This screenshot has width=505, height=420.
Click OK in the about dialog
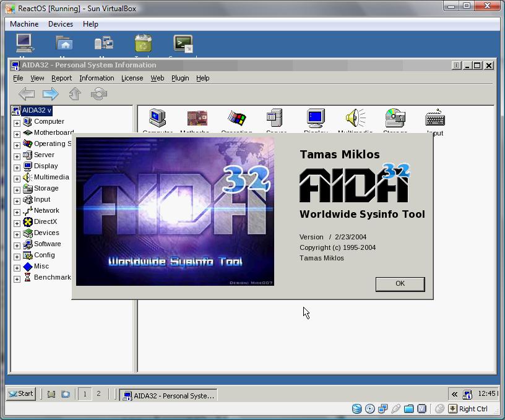click(x=400, y=283)
